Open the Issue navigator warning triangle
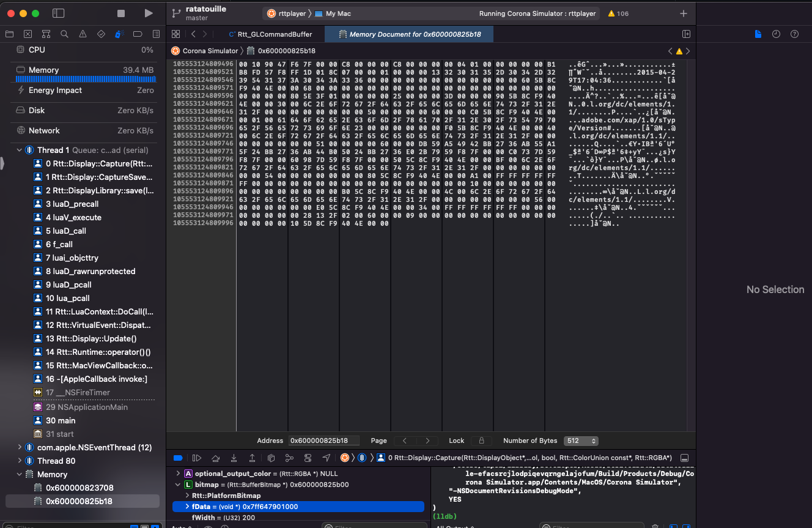Viewport: 812px width, 528px height. point(83,34)
